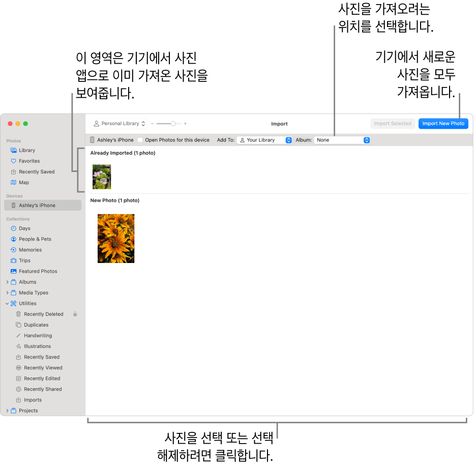
Task: Click the Map icon in sidebar
Action: point(13,183)
